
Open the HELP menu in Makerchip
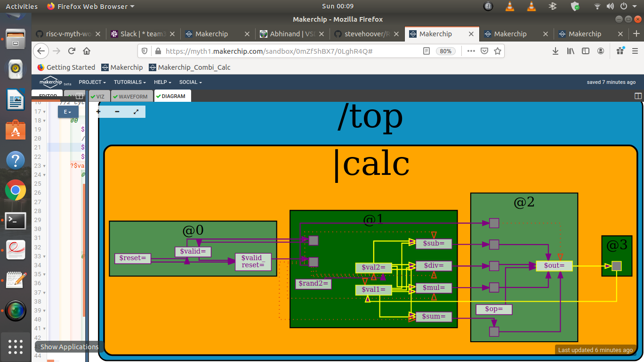(x=162, y=82)
